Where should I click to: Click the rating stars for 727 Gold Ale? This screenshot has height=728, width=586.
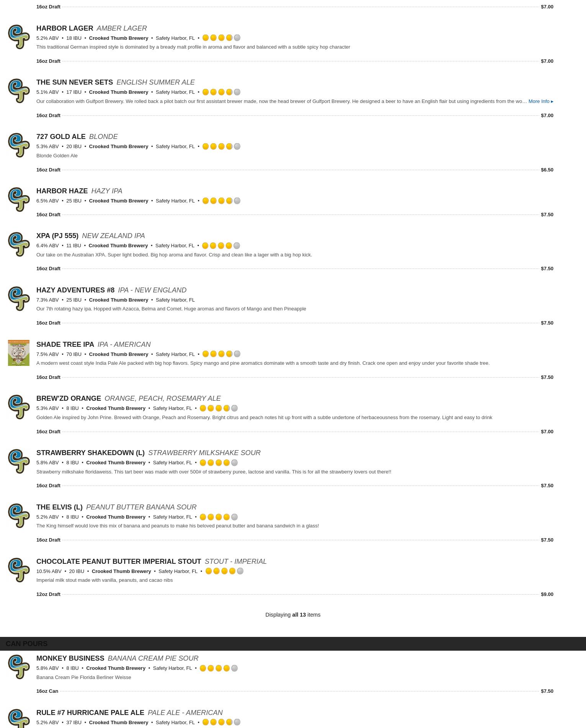point(221,147)
